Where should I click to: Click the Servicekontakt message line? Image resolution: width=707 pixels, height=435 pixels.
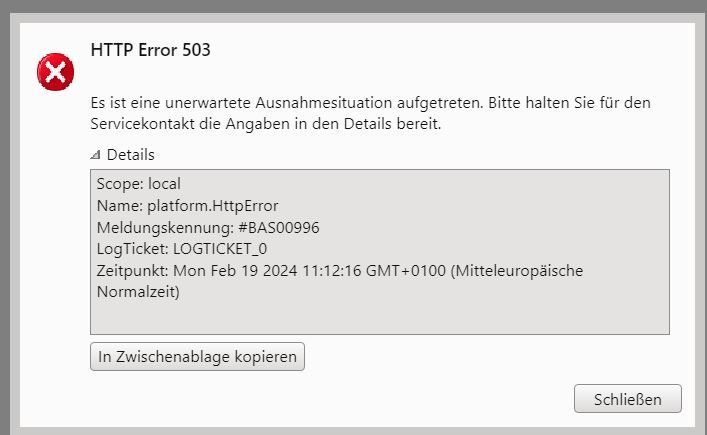pyautogui.click(x=265, y=125)
